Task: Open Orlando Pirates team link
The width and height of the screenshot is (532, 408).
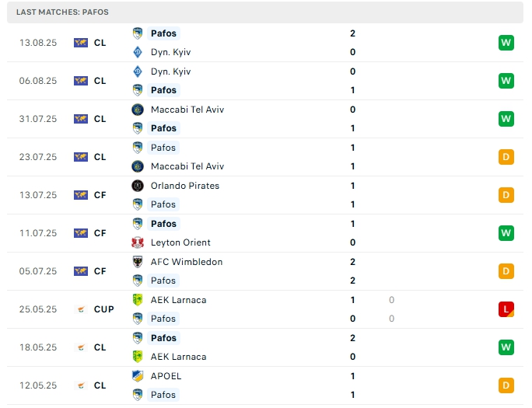Action: tap(185, 186)
